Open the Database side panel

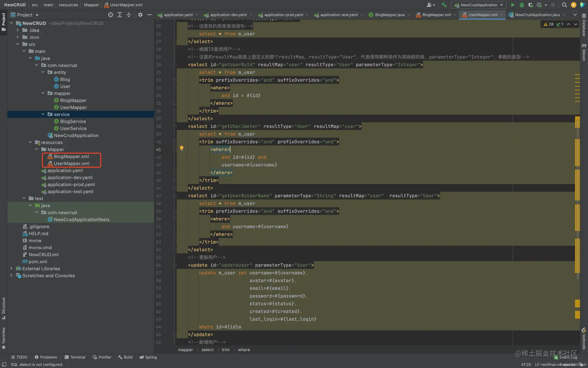click(584, 26)
